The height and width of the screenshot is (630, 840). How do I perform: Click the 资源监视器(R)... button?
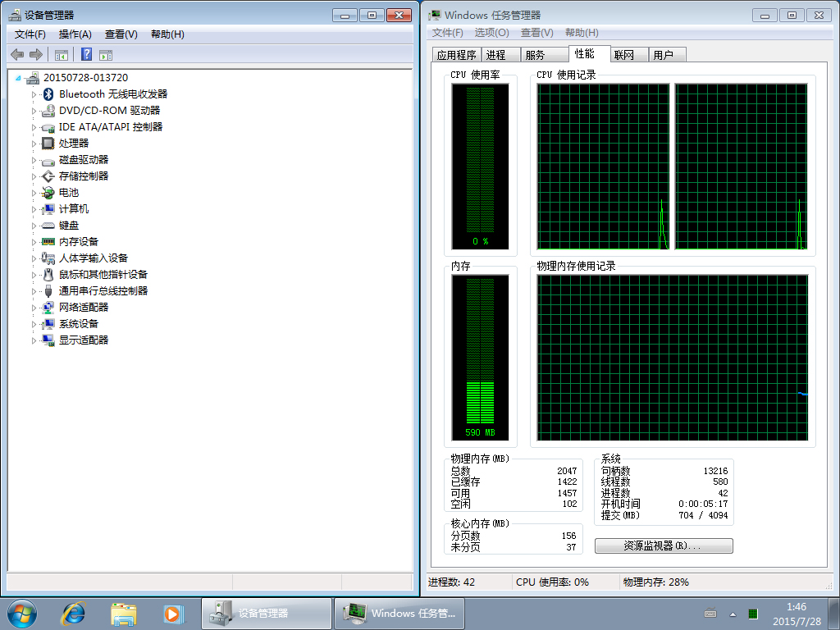(x=664, y=546)
